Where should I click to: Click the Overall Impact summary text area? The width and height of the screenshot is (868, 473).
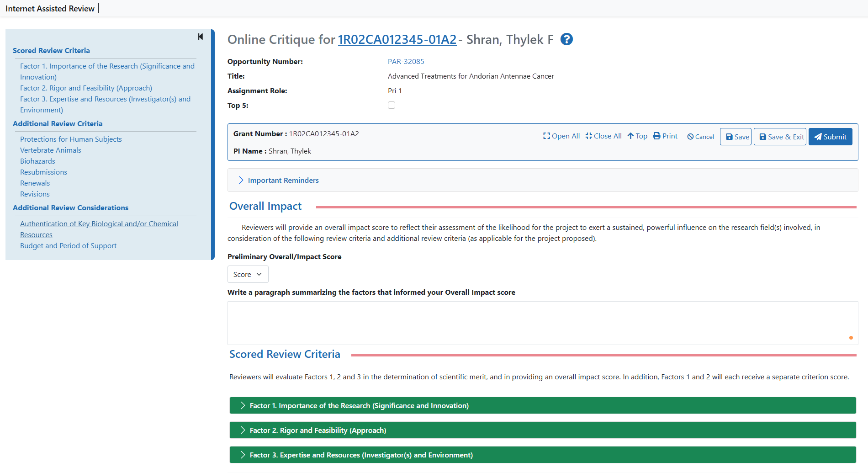coord(542,323)
